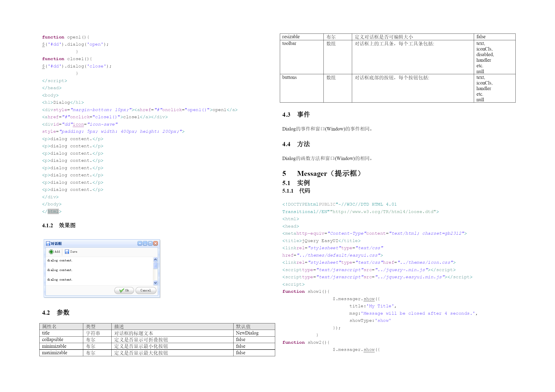Click the dialog scrollbar down arrow

[x=155, y=282]
